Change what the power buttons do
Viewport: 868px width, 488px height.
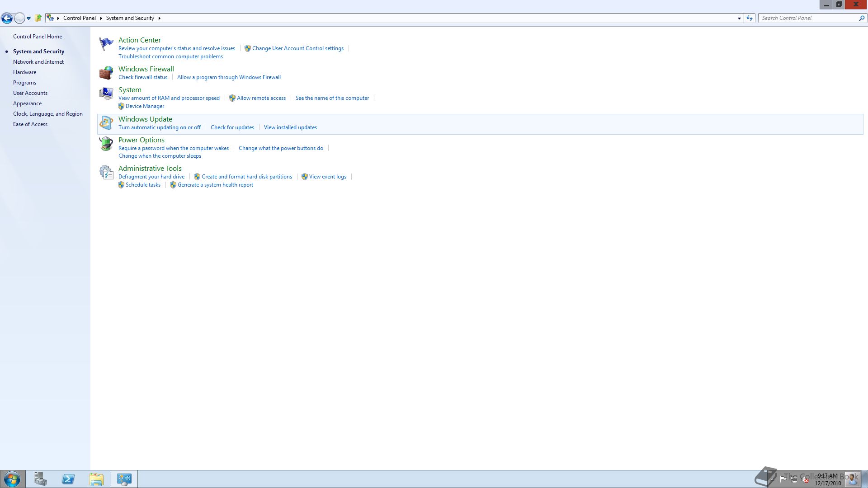click(x=281, y=148)
